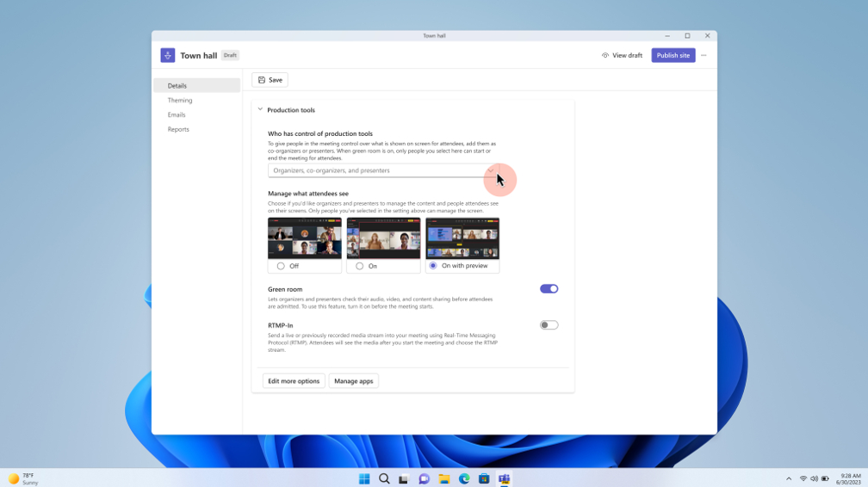Open the production tools control dropdown
Image resolution: width=868 pixels, height=487 pixels.
click(x=383, y=170)
